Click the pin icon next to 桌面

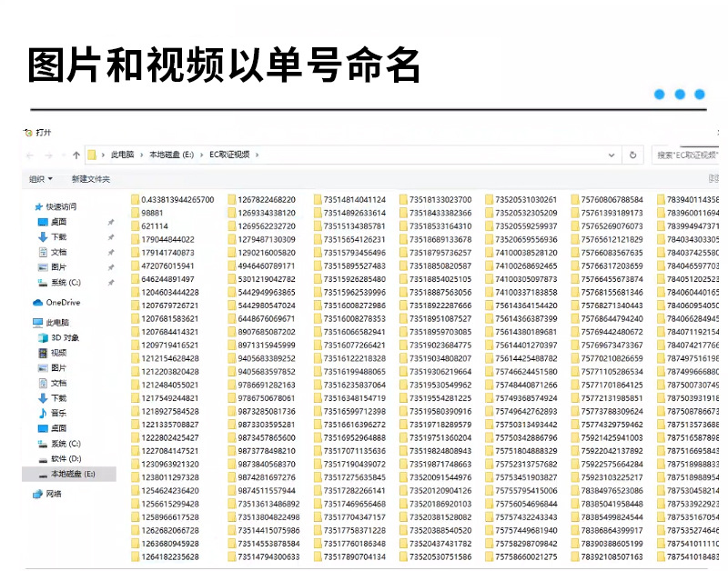[x=111, y=222]
